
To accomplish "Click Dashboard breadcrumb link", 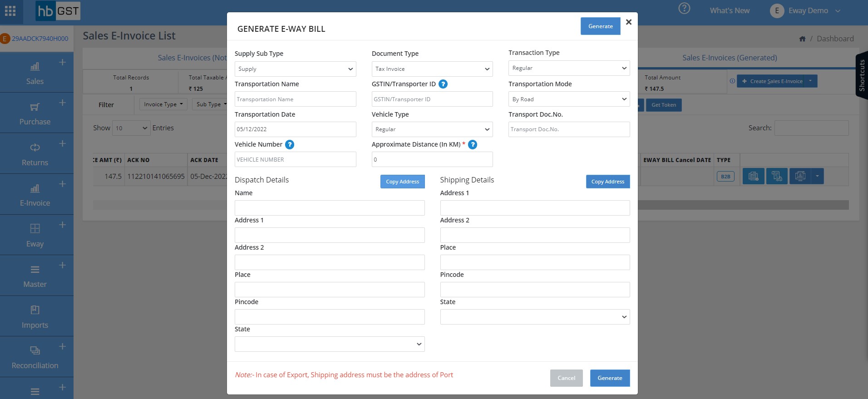I will pyautogui.click(x=835, y=39).
